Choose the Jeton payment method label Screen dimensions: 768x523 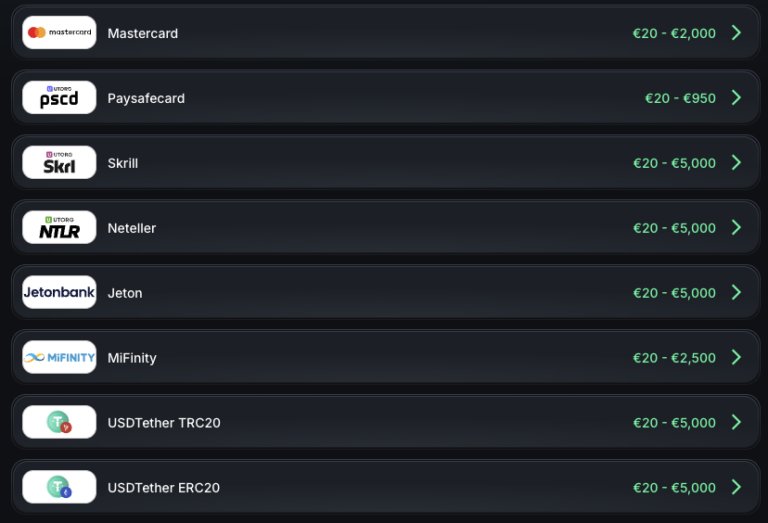click(x=125, y=293)
